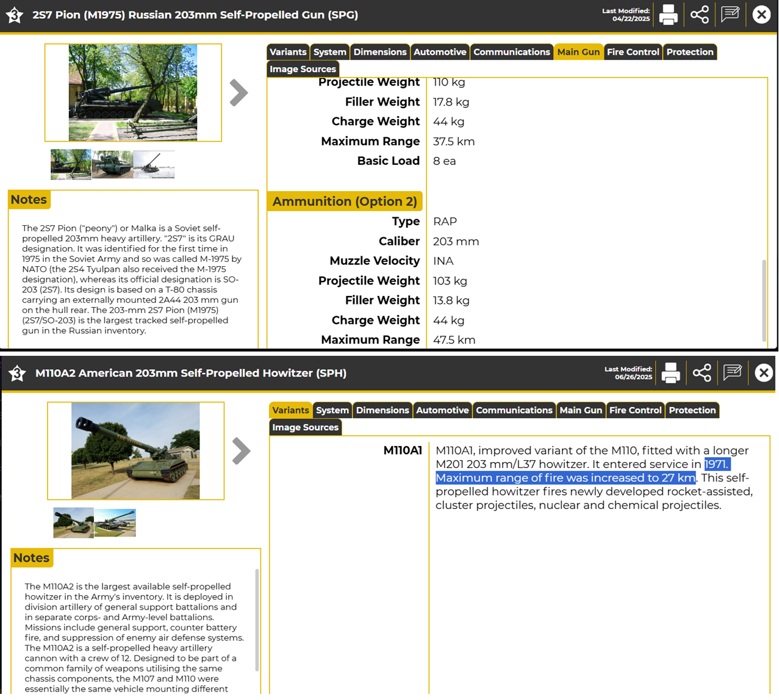Show next image in M110A2 gallery
Screen dimensions: 779x700
241,451
